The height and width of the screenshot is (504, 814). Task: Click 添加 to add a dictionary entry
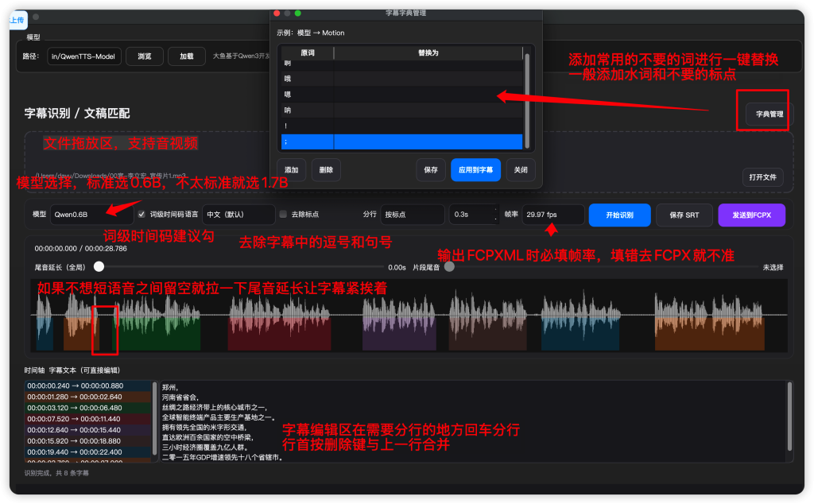point(292,170)
